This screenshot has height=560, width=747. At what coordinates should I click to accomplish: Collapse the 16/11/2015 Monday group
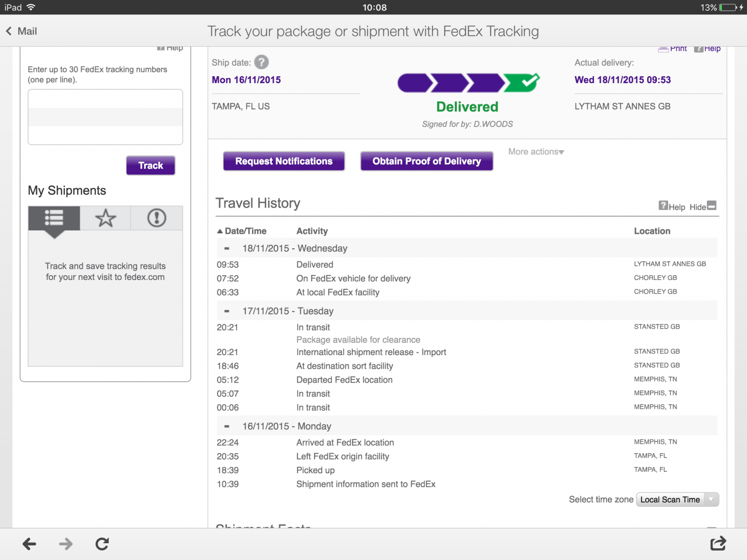coord(227,427)
